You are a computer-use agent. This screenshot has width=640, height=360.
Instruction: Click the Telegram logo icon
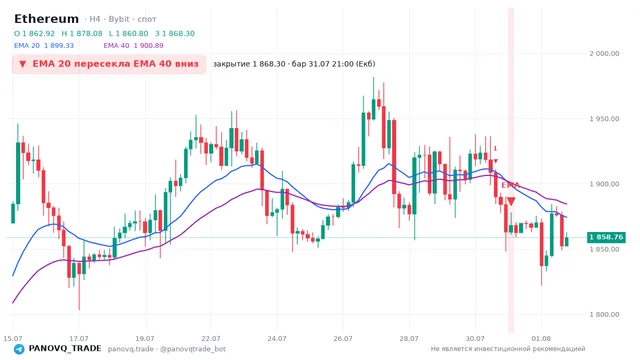[x=19, y=349]
